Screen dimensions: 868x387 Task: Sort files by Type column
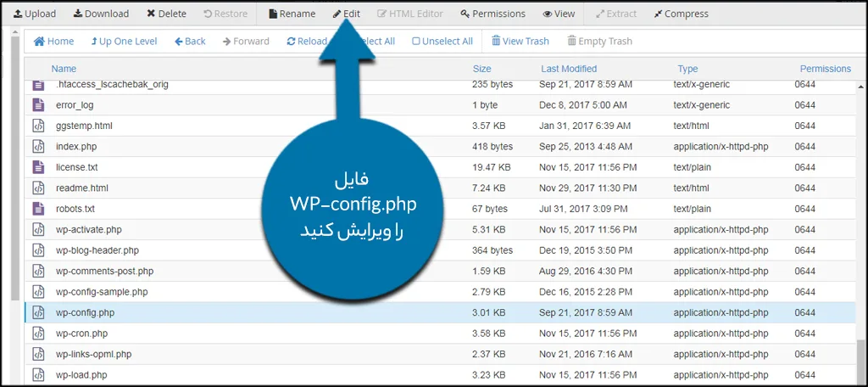[687, 69]
